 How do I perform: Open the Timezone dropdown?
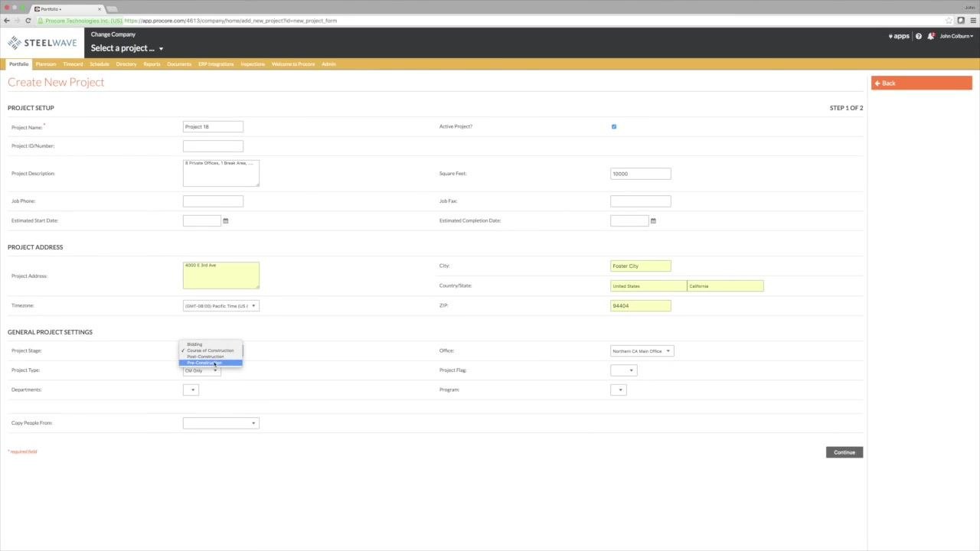click(x=220, y=306)
